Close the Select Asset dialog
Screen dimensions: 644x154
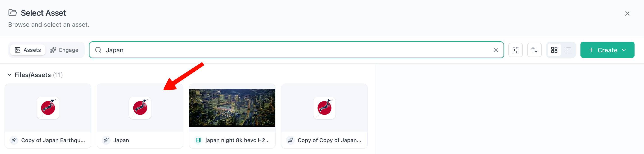[627, 13]
